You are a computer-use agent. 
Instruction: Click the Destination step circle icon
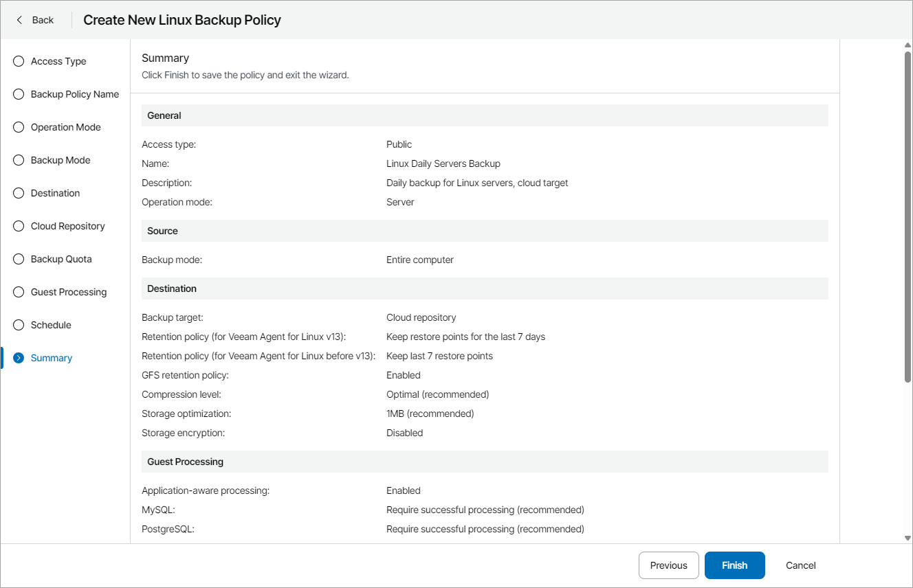[19, 193]
